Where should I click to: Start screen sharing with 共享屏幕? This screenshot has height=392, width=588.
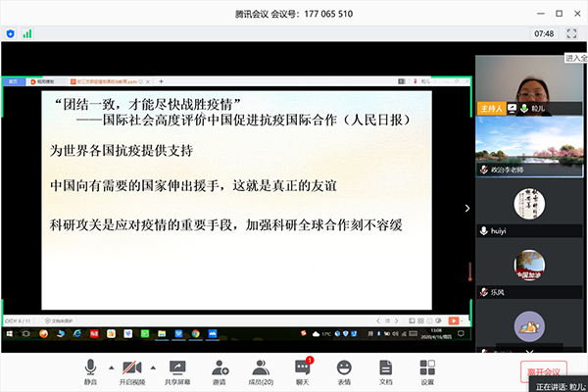[x=177, y=371]
